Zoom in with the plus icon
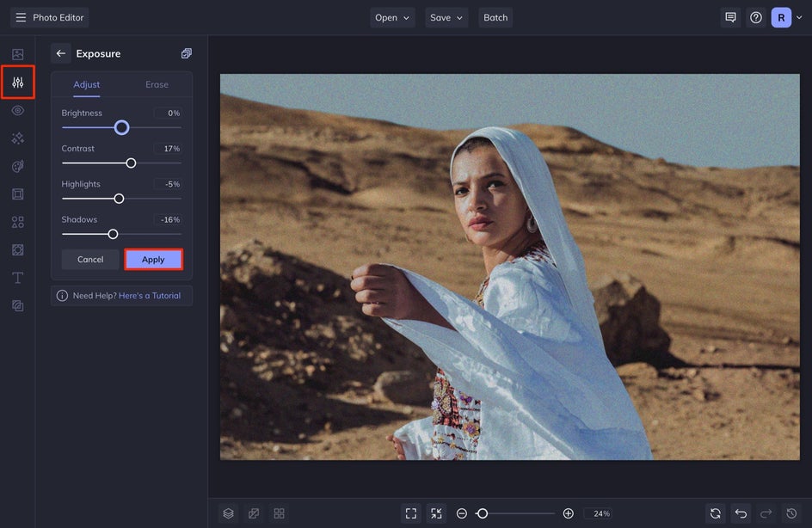This screenshot has height=528, width=812. [568, 513]
